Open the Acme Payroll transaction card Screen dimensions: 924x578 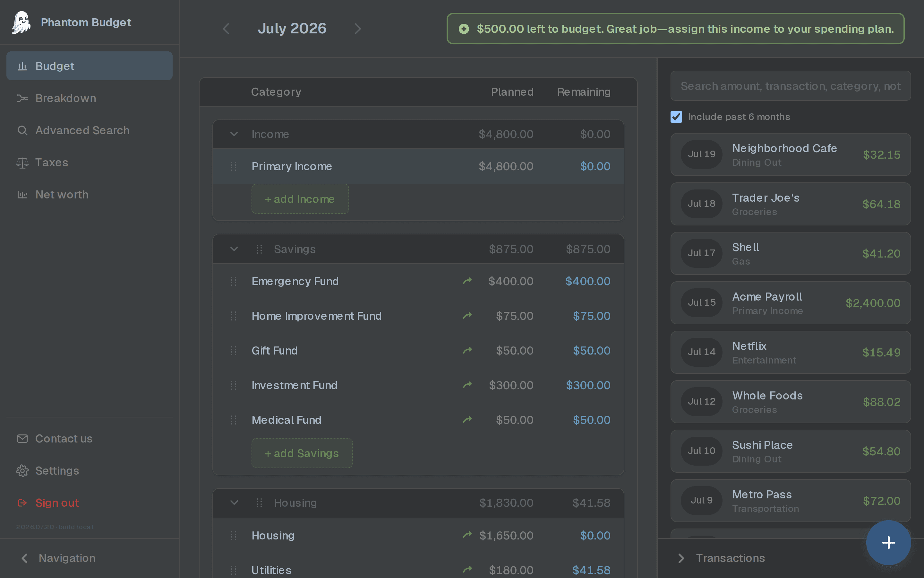tap(790, 303)
